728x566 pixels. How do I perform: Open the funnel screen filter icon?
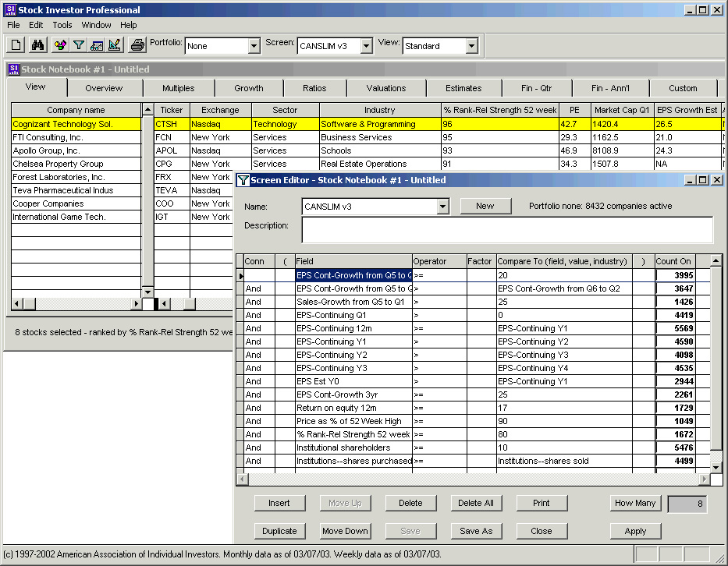coord(79,45)
